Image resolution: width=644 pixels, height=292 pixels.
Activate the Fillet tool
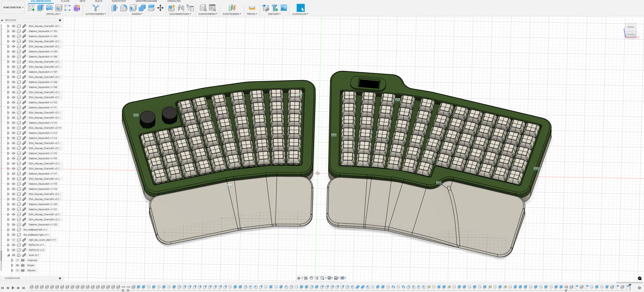coord(124,8)
